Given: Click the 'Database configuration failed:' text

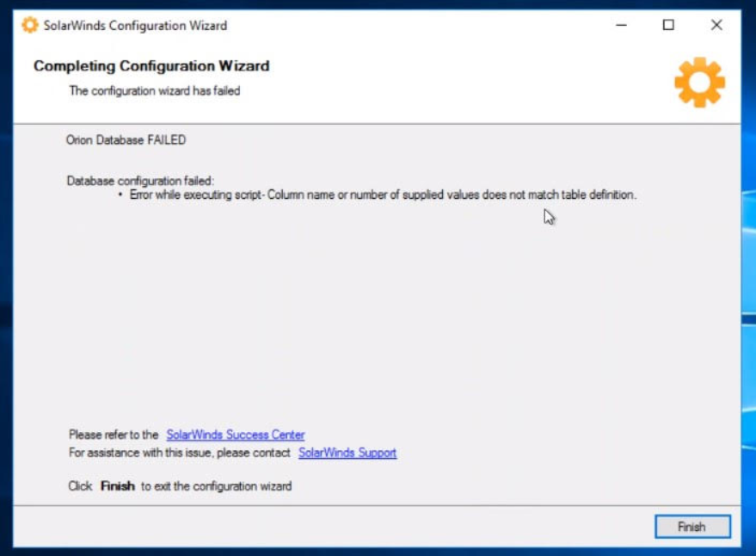Looking at the screenshot, I should tap(140, 181).
